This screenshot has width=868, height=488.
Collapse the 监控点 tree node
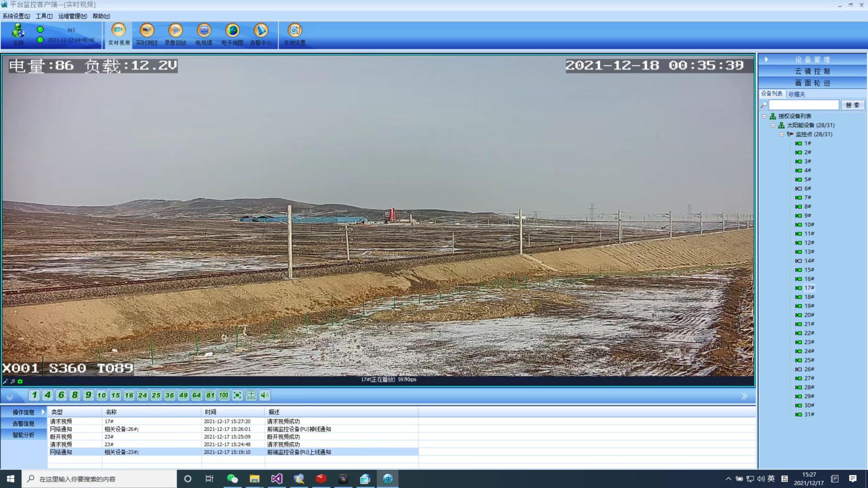tap(782, 134)
